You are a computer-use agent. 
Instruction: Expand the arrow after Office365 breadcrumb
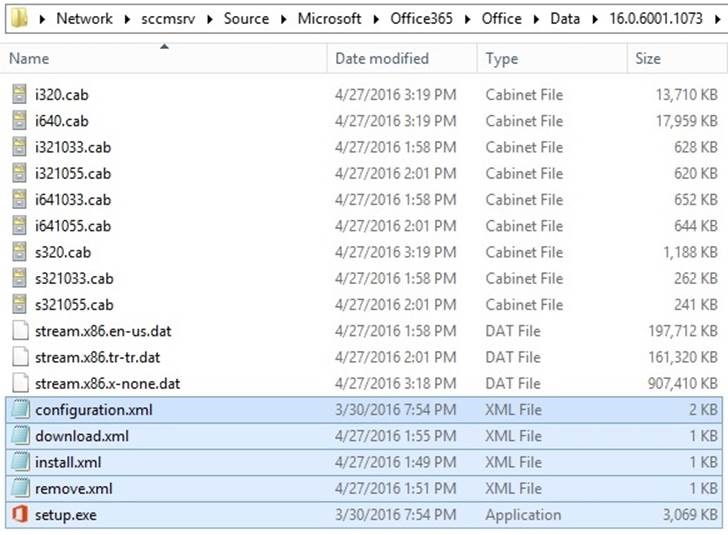click(468, 19)
